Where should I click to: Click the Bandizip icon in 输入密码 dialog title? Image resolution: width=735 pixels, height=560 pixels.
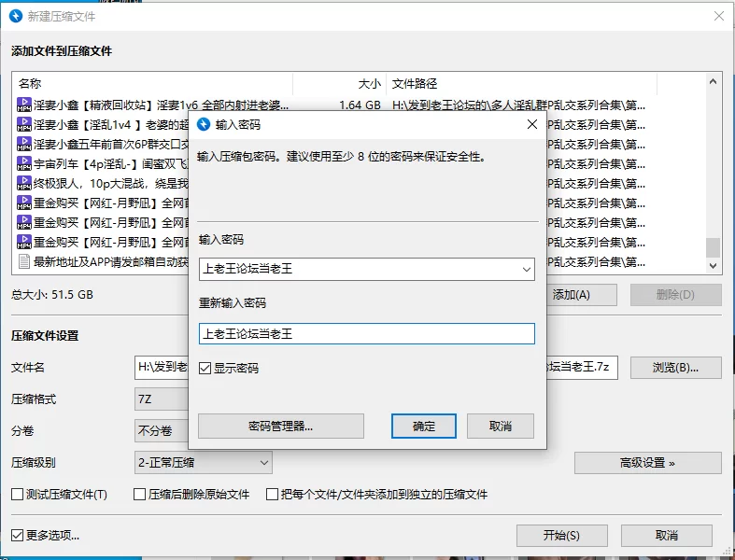tap(203, 124)
